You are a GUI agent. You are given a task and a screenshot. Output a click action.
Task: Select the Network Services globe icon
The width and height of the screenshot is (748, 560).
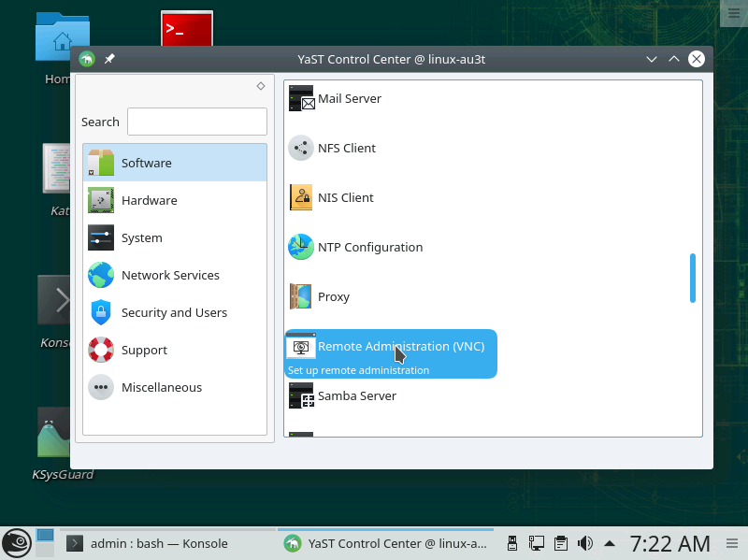[x=101, y=275]
